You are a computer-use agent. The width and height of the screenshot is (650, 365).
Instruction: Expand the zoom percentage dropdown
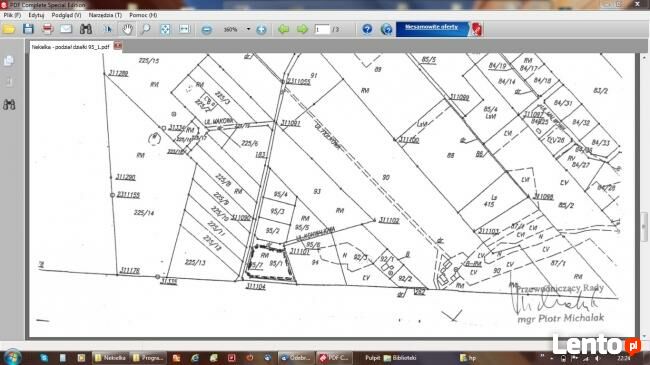(x=248, y=29)
